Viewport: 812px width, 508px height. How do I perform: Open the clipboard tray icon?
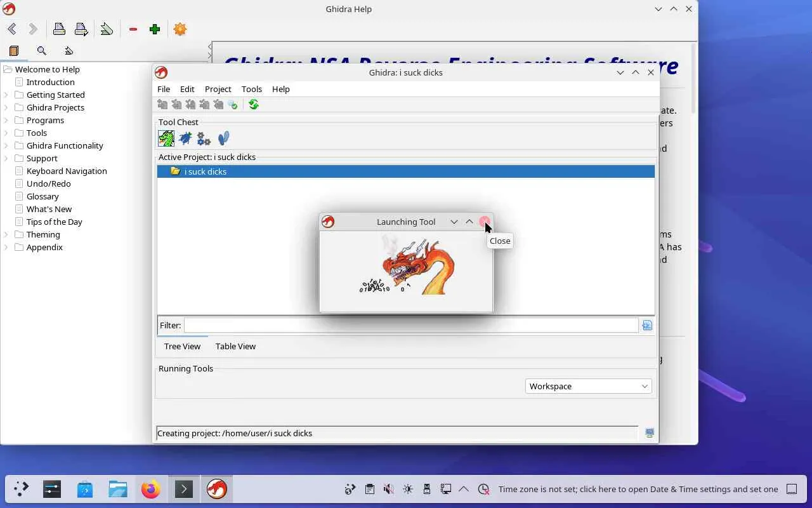(370, 489)
